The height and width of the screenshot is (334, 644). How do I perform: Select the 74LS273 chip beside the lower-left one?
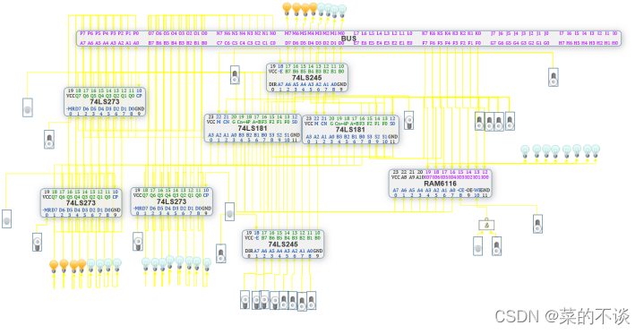coord(172,201)
